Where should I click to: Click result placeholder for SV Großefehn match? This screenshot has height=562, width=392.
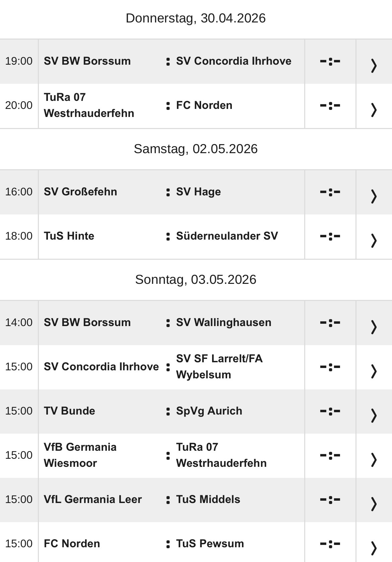pos(330,192)
